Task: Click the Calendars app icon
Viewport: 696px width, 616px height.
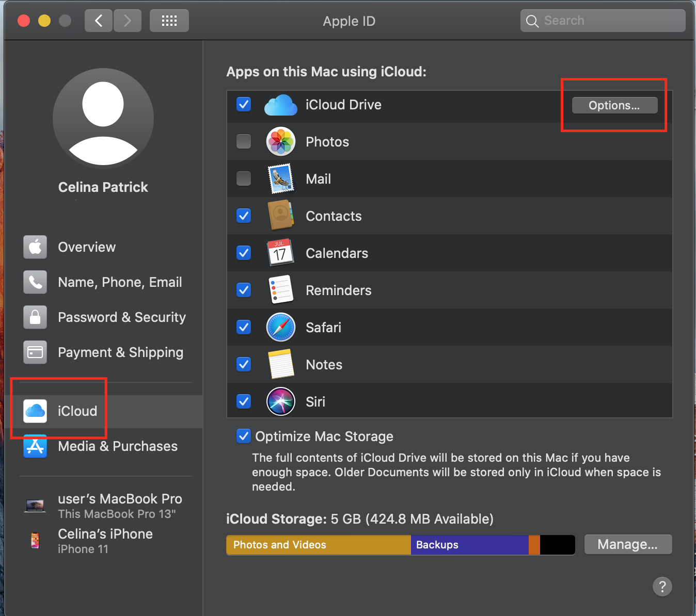Action: click(280, 252)
